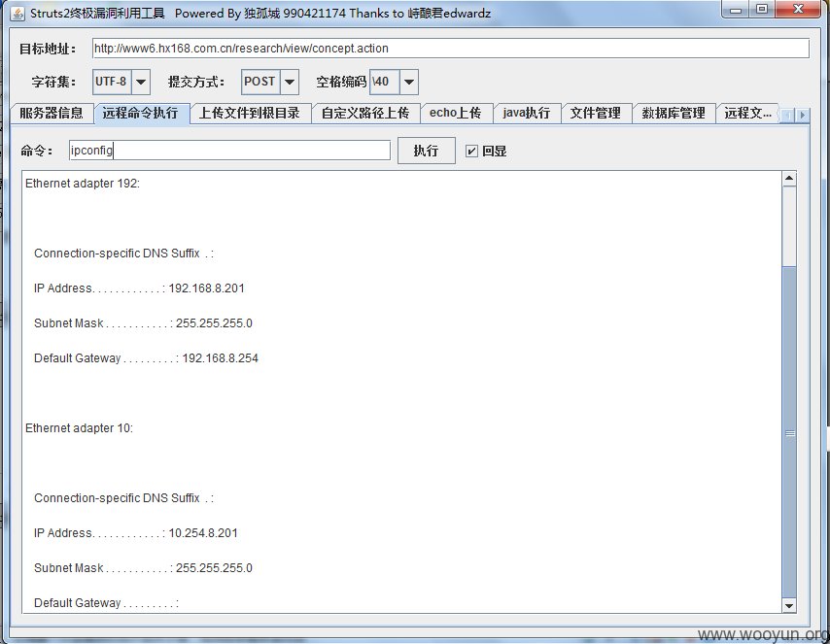Viewport: 830px width, 644px height.
Task: Click the output scrollbar up arrow
Action: (x=789, y=179)
